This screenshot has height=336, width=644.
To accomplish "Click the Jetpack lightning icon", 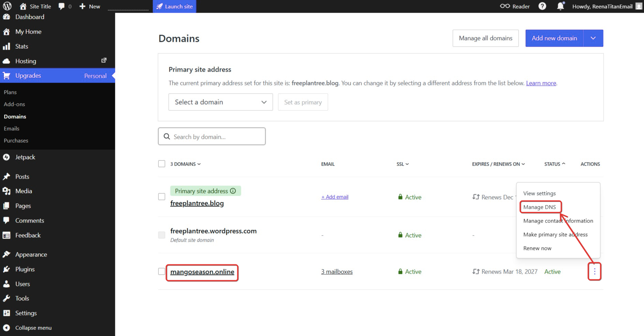I will [x=7, y=157].
